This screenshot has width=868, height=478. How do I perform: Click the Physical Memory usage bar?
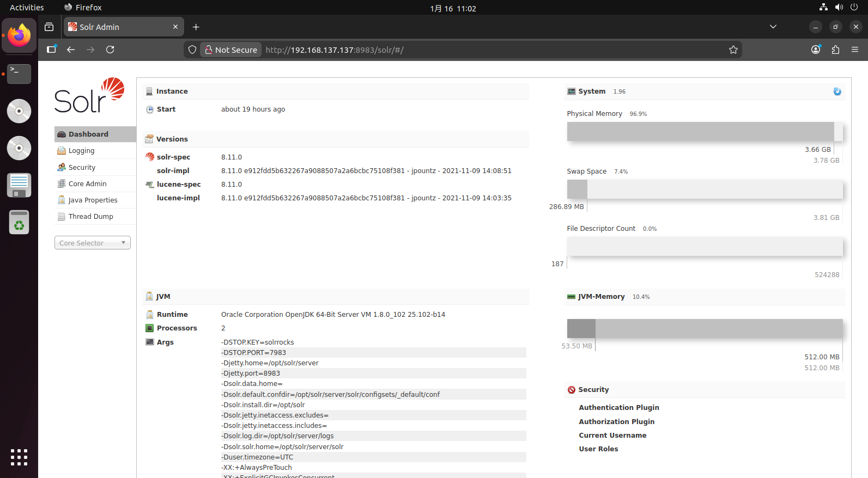click(705, 132)
